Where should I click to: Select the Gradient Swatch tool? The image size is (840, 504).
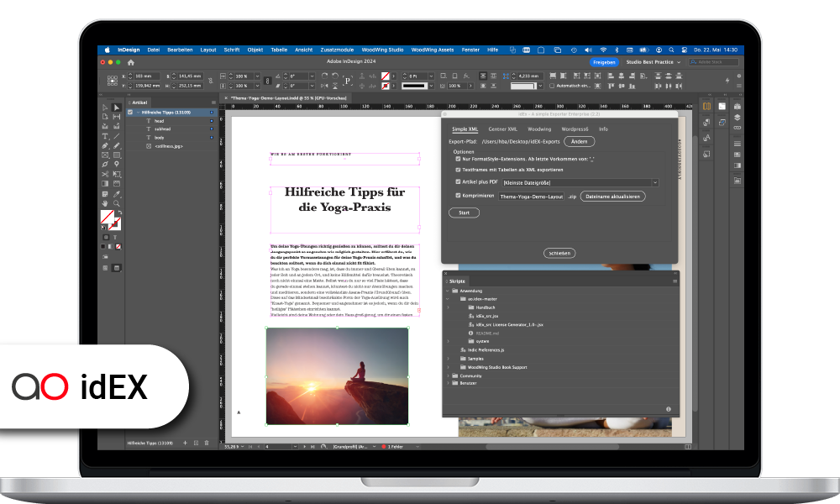tap(105, 184)
